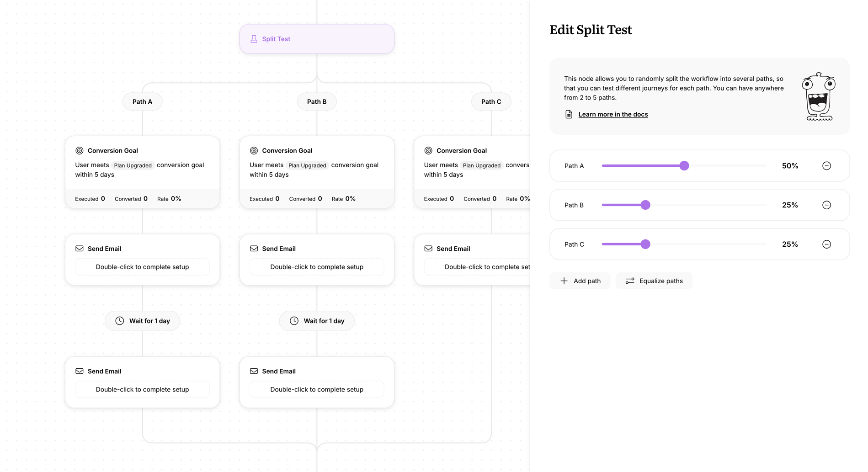Click the clock icon on Path A's Wait step
The width and height of the screenshot is (868, 472).
120,320
